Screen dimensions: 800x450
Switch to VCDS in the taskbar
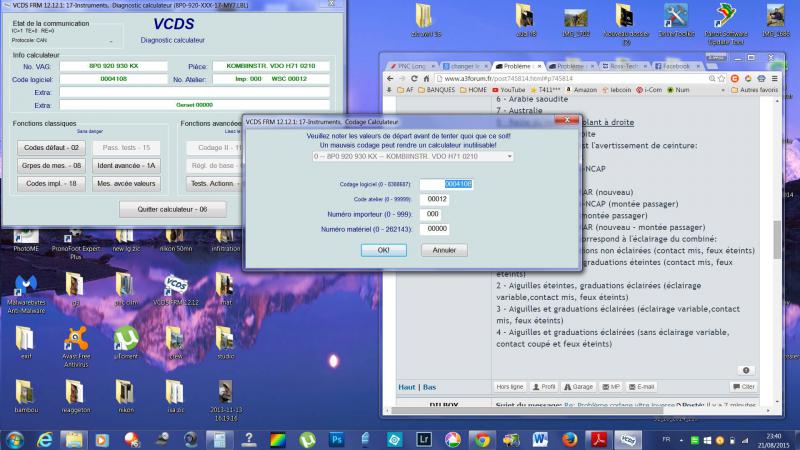click(628, 439)
